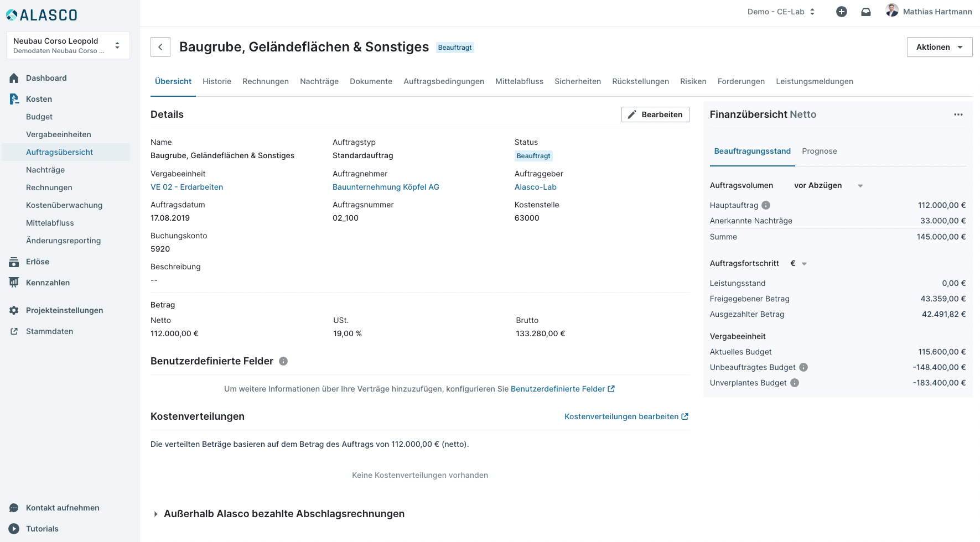Open Projekteinstellungen in the sidebar
This screenshot has width=980, height=542.
(x=64, y=310)
